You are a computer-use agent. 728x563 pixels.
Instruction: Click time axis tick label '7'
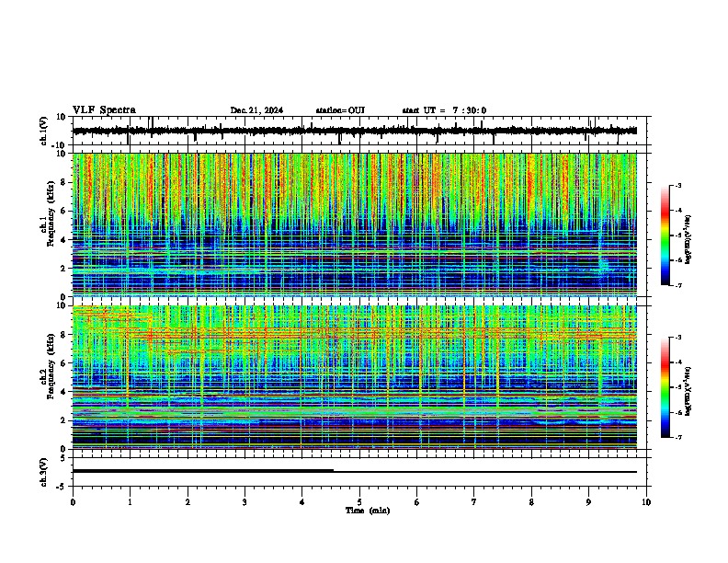click(474, 502)
